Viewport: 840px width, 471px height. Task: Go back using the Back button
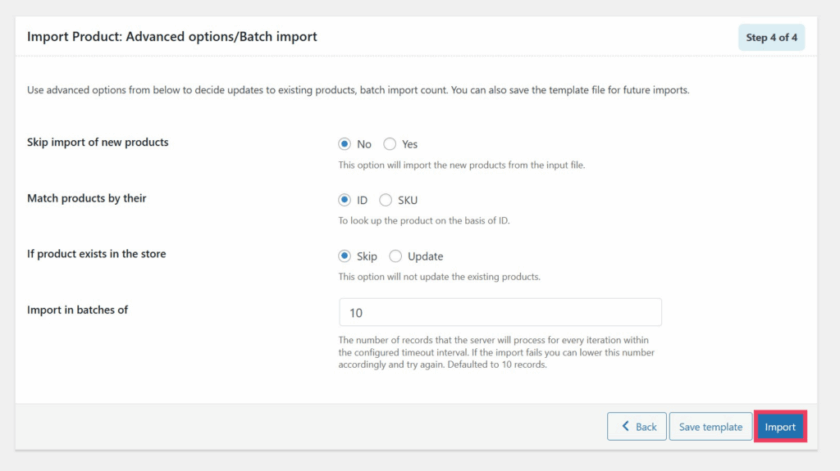tap(637, 427)
